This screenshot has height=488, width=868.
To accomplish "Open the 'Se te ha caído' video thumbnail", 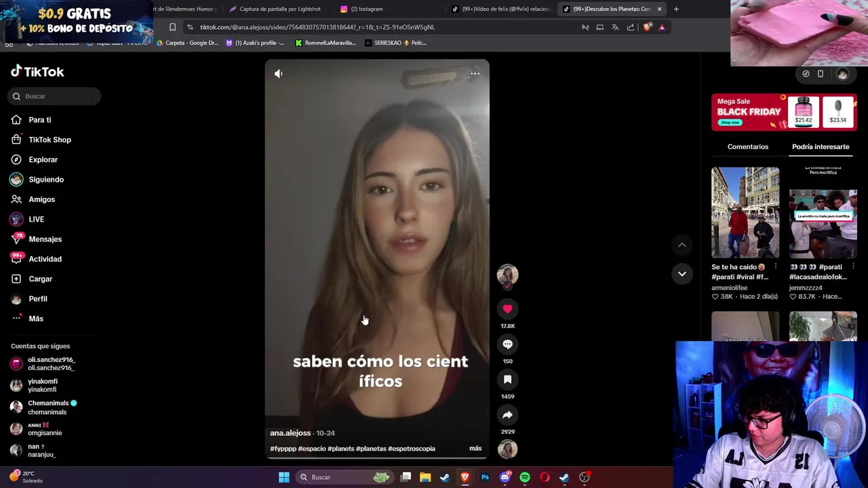I will [745, 213].
